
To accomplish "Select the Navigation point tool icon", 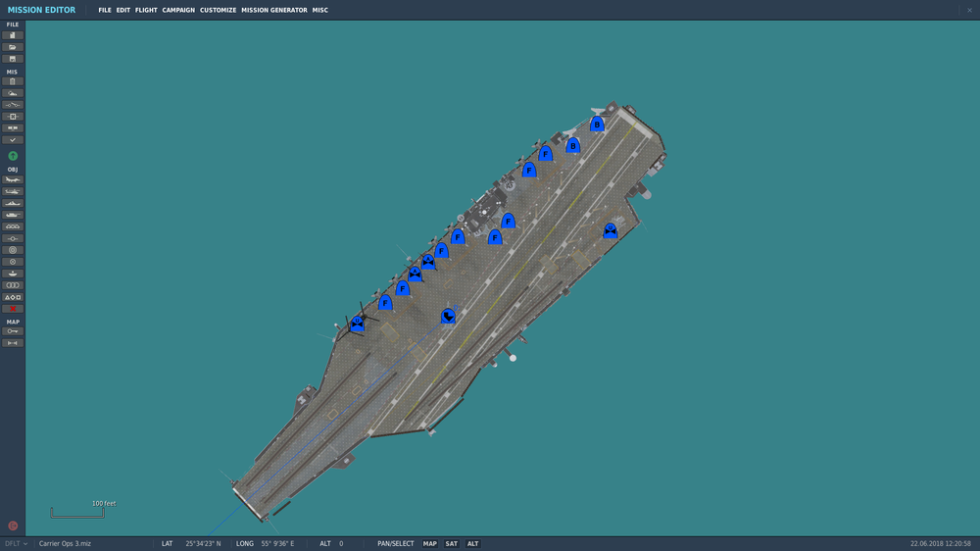I will click(13, 238).
